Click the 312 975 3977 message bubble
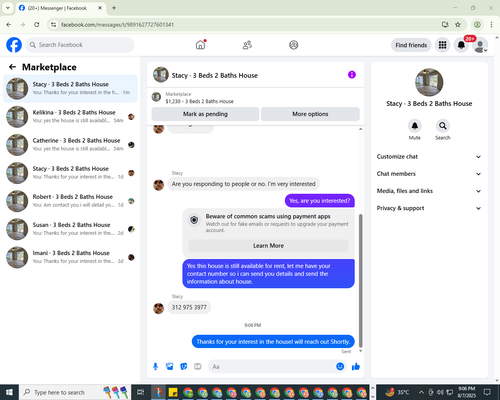This screenshot has height=400, width=500. pos(189,307)
